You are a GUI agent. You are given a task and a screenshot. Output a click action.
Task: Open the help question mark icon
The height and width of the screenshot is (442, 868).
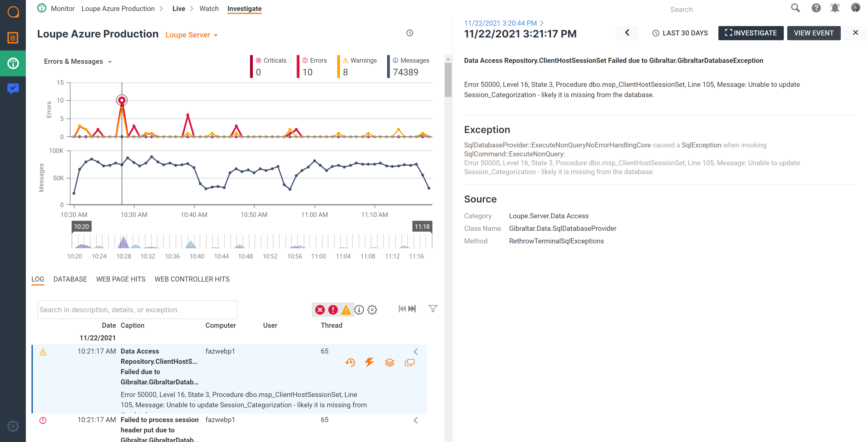click(x=816, y=8)
